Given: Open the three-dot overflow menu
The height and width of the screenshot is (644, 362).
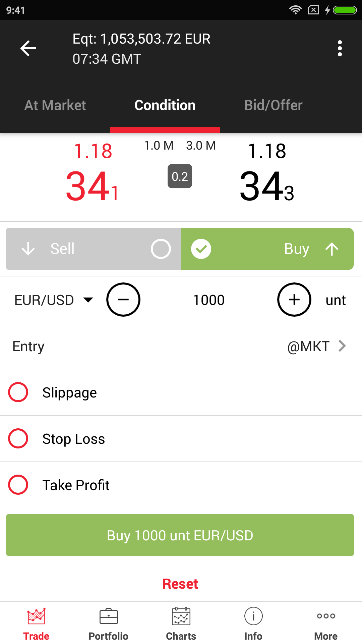Looking at the screenshot, I should click(340, 48).
